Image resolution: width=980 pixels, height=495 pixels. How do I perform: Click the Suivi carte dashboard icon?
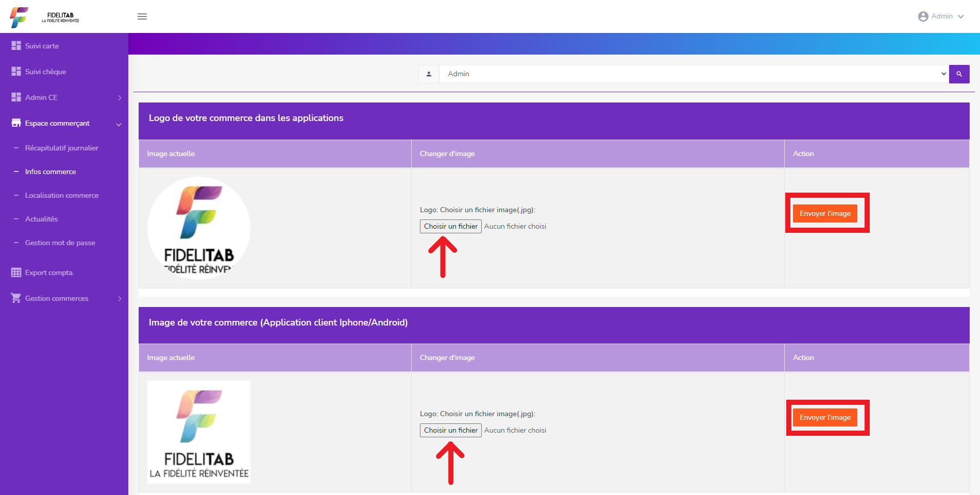click(x=16, y=46)
